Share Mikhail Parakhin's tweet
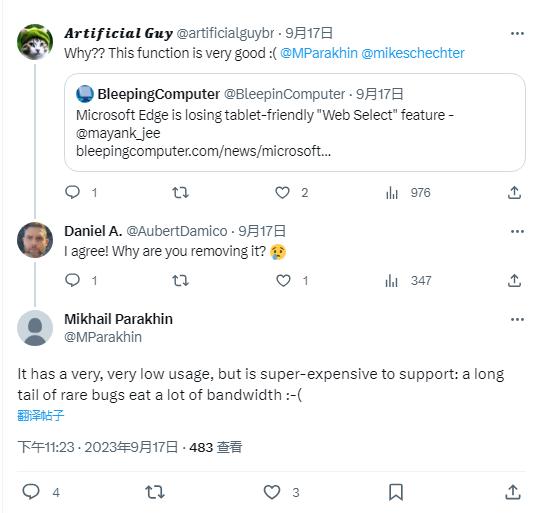Viewport: 541px width, 513px height. pos(513,492)
